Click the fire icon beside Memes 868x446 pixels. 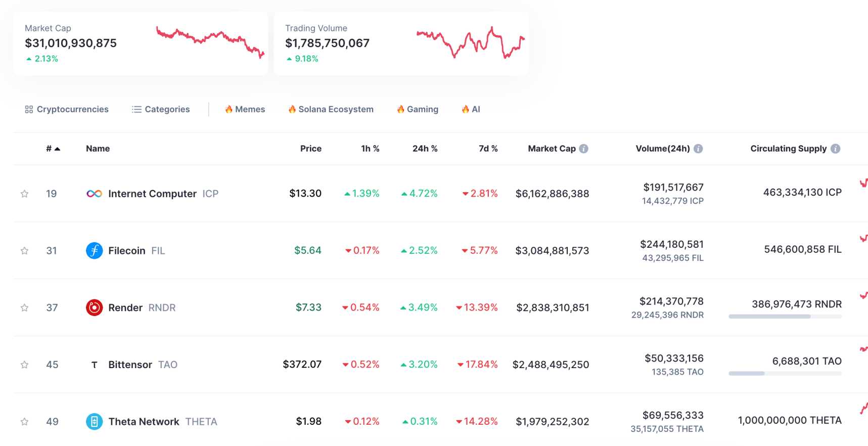[x=229, y=109]
